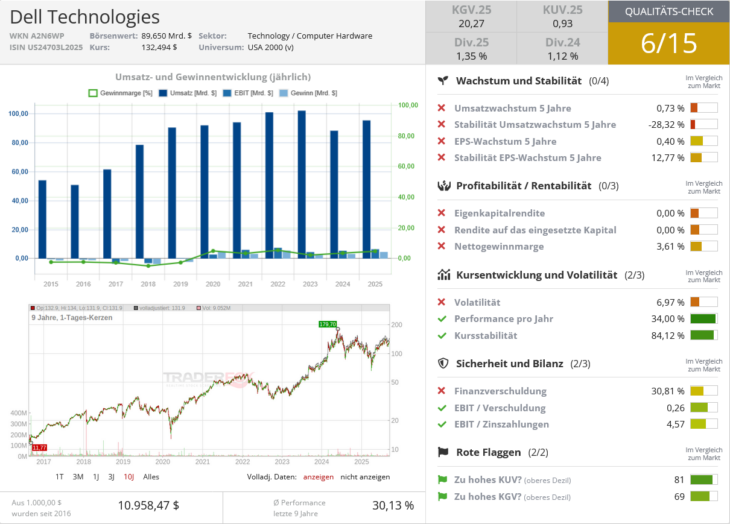Screen dimensions: 730x524
Task: Click the 2022 Umsatz bar in the chart
Action: (x=269, y=185)
